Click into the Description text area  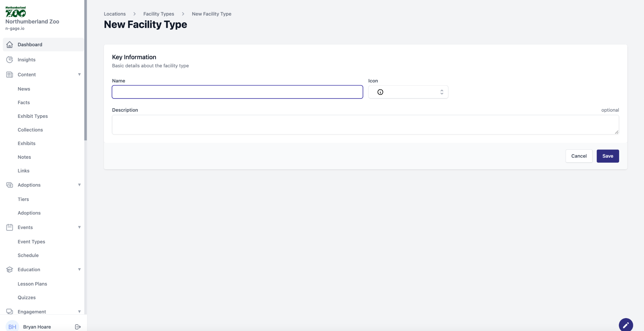pyautogui.click(x=365, y=125)
